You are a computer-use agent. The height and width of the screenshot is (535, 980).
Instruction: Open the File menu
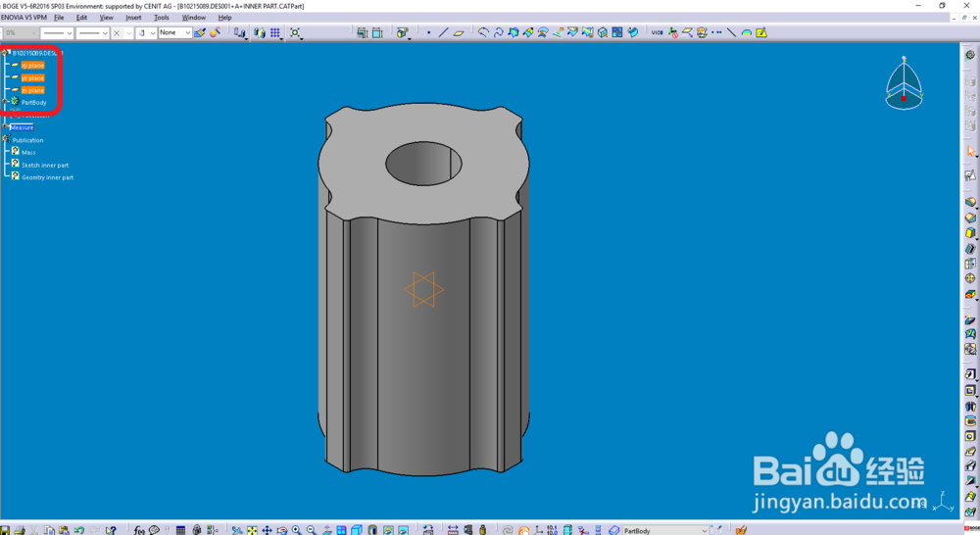click(59, 18)
